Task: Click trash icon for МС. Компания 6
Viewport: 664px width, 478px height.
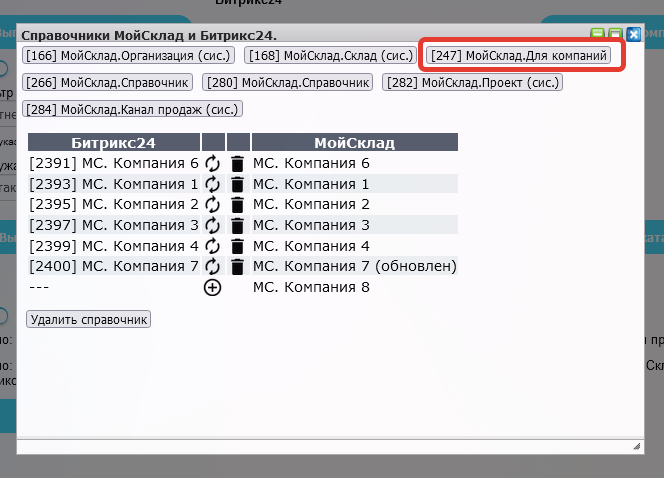Action: [x=237, y=163]
